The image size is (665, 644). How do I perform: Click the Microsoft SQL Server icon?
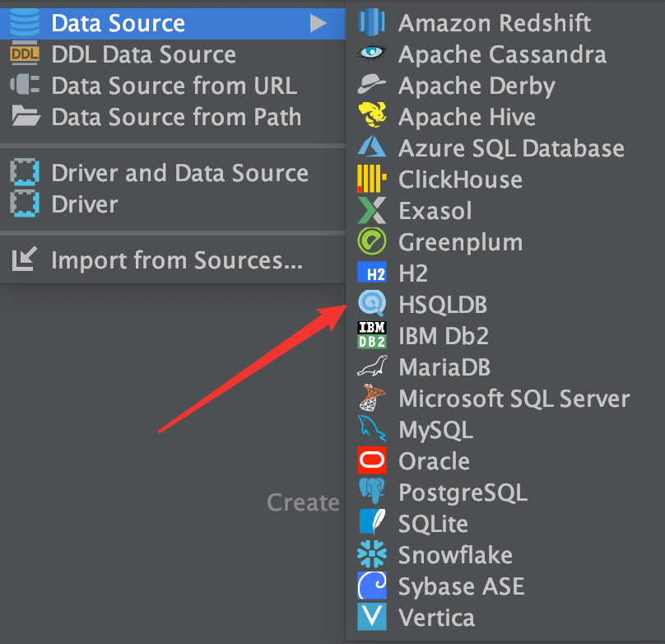pyautogui.click(x=372, y=398)
